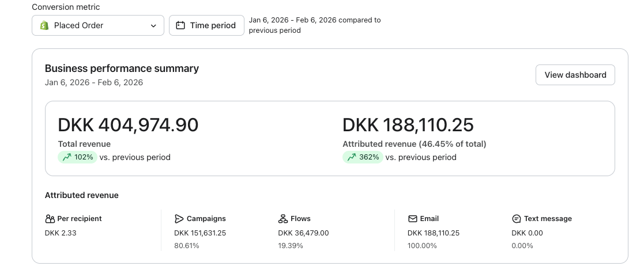Click the Attributed revenue section heading
Image resolution: width=644 pixels, height=270 pixels.
pyautogui.click(x=82, y=195)
